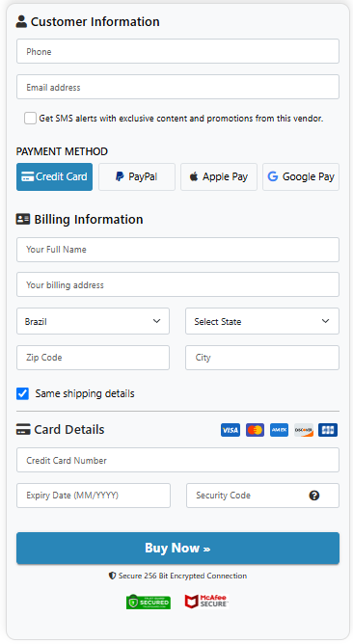
Task: Click the Credit Card Number field
Action: [x=177, y=460]
